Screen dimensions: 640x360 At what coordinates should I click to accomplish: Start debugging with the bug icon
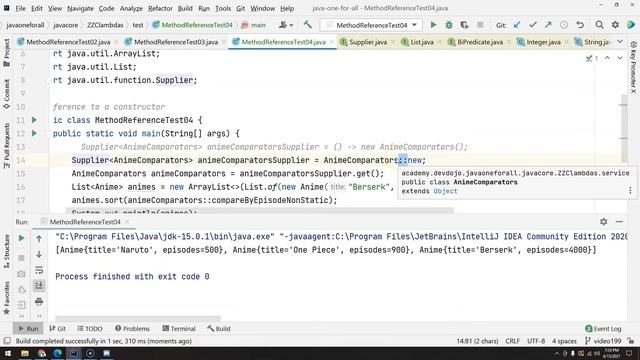[449, 25]
